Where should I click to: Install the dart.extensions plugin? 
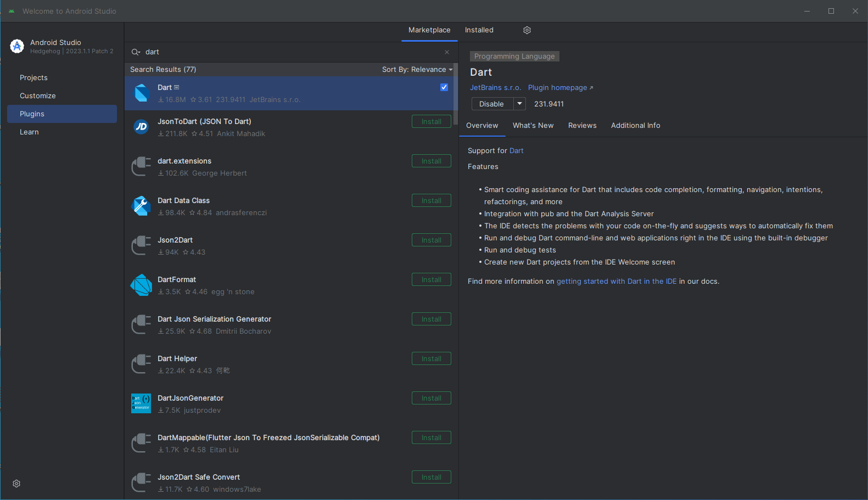[432, 161]
